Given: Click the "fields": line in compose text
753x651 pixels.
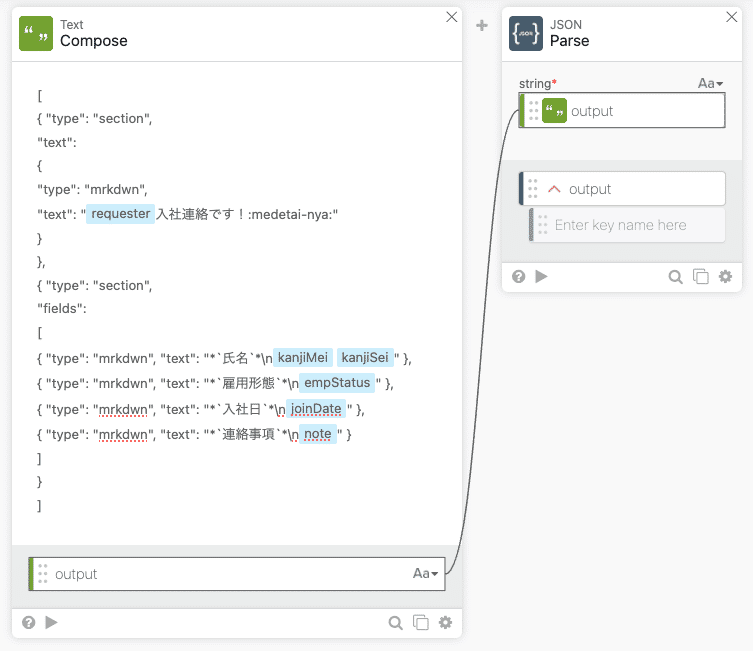Looking at the screenshot, I should click(x=62, y=308).
